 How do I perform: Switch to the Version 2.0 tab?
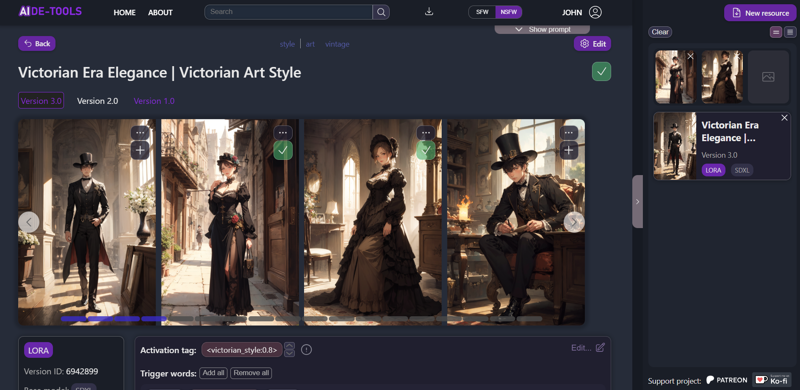(x=97, y=101)
